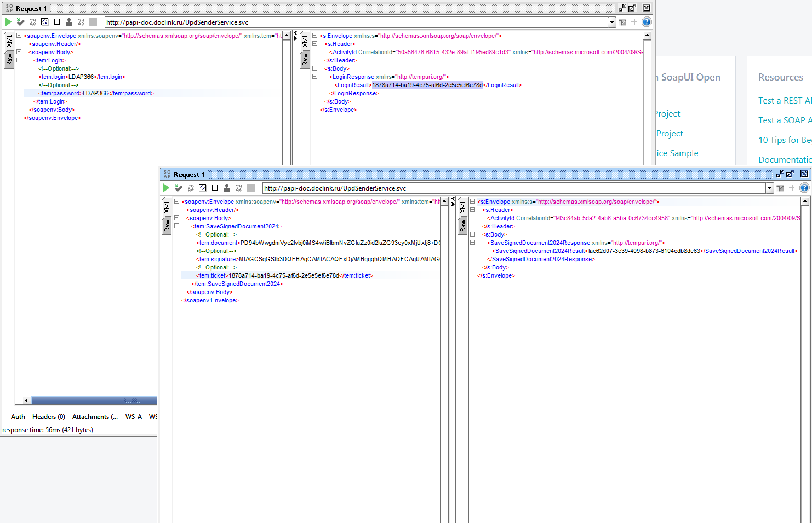Click the stamp mock icon in lower request window

[x=227, y=188]
